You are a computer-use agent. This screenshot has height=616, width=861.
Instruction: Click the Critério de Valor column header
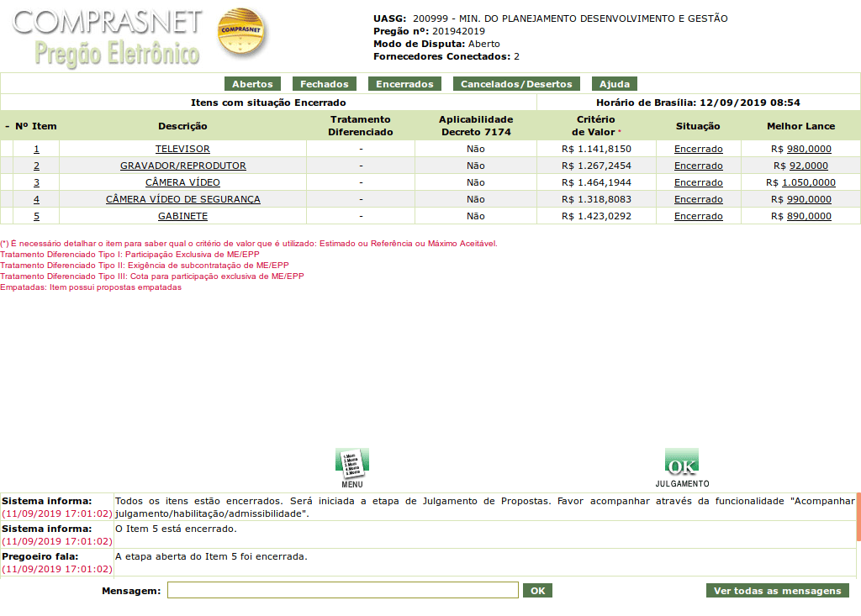point(596,126)
